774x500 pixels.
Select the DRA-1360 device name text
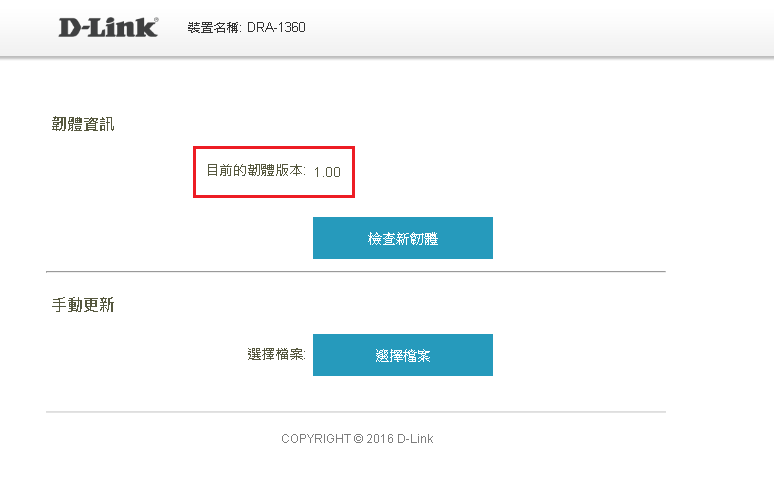pyautogui.click(x=276, y=28)
